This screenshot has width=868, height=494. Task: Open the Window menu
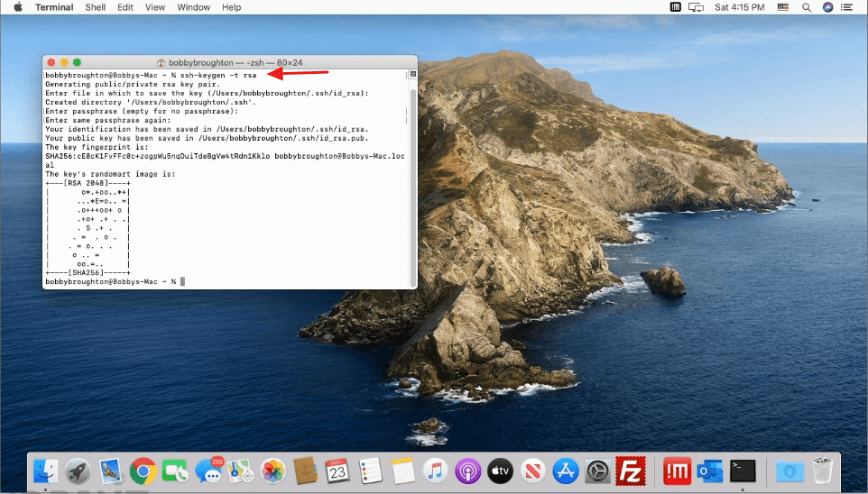click(x=193, y=7)
